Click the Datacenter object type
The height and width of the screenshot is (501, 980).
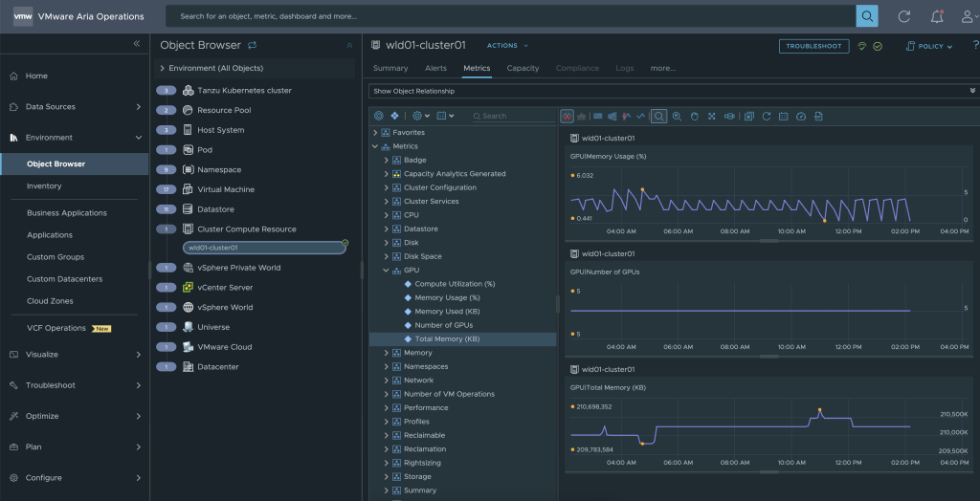pyautogui.click(x=218, y=367)
